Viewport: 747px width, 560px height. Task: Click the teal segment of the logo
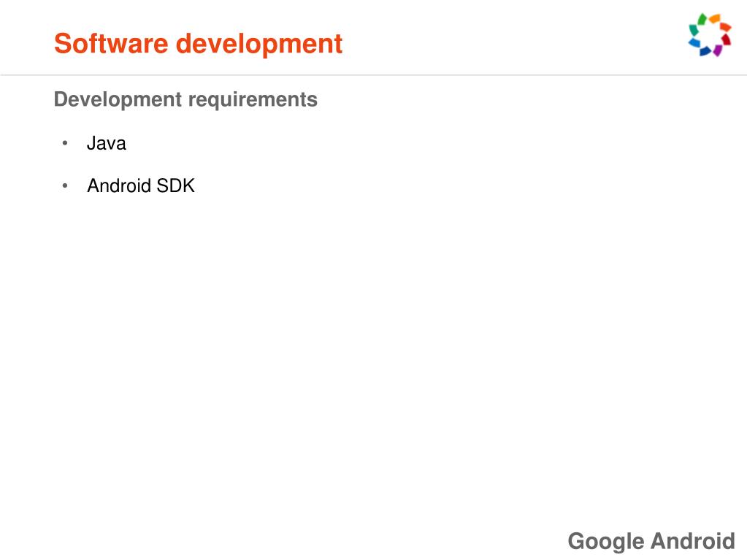694,30
